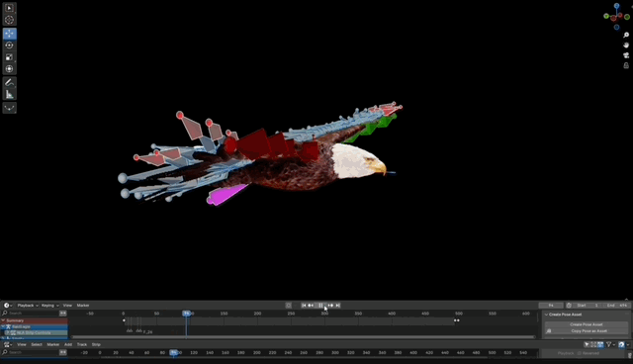Image resolution: width=633 pixels, height=364 pixels.
Task: Click the green Y axis on navigation gizmo
Action: point(606,16)
